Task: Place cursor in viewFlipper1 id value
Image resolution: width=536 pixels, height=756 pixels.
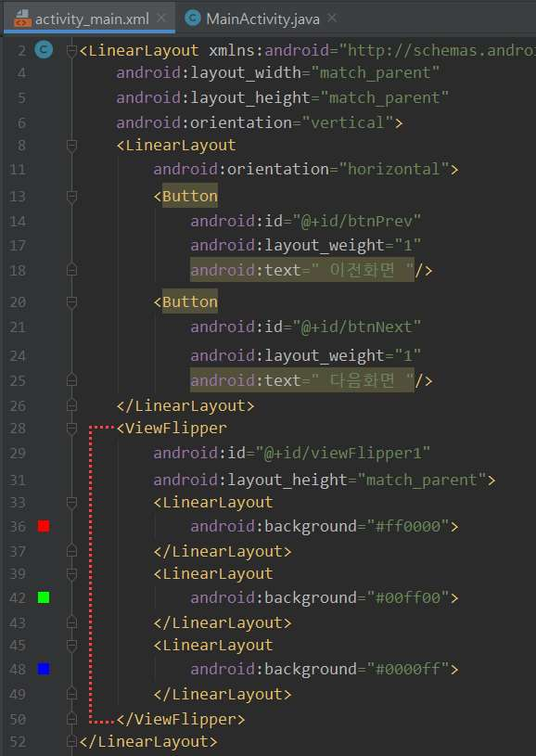Action: pyautogui.click(x=342, y=454)
